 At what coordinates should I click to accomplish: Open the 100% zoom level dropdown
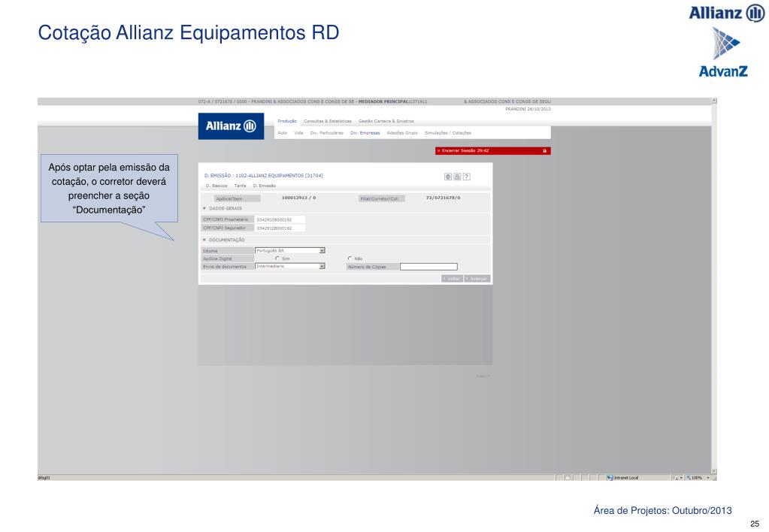[x=708, y=478]
